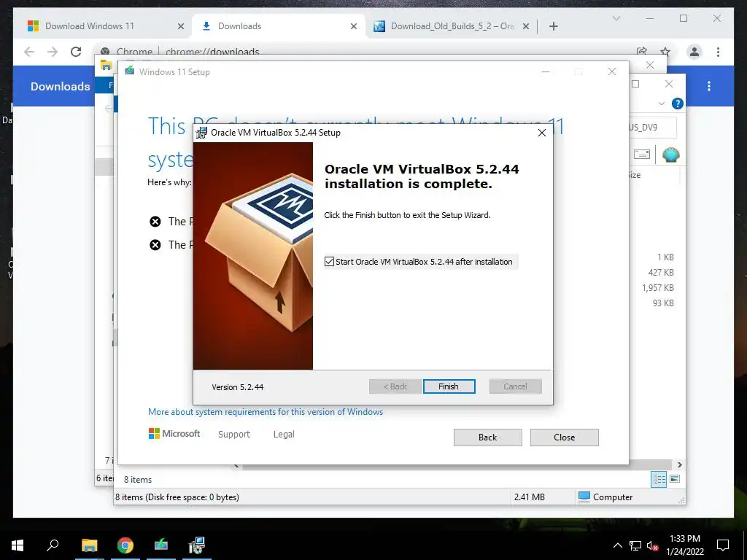Click Close button in Windows 11 Setup
747x560 pixels.
coord(564,437)
